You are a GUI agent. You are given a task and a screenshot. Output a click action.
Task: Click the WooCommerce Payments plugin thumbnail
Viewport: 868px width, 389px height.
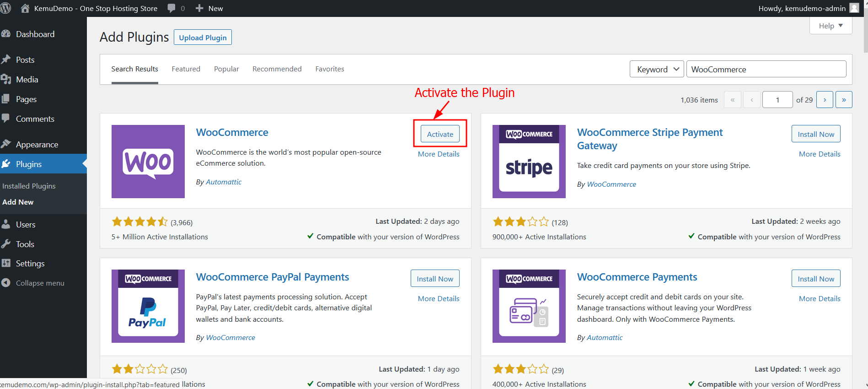click(529, 306)
